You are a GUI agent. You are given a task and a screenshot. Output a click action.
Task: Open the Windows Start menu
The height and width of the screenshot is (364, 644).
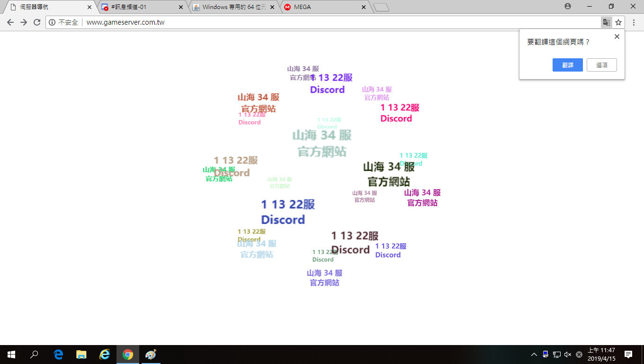click(x=11, y=355)
